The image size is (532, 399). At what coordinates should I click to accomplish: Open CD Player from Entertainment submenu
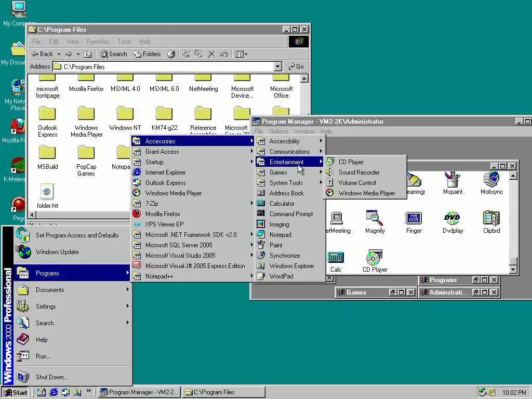point(365,162)
